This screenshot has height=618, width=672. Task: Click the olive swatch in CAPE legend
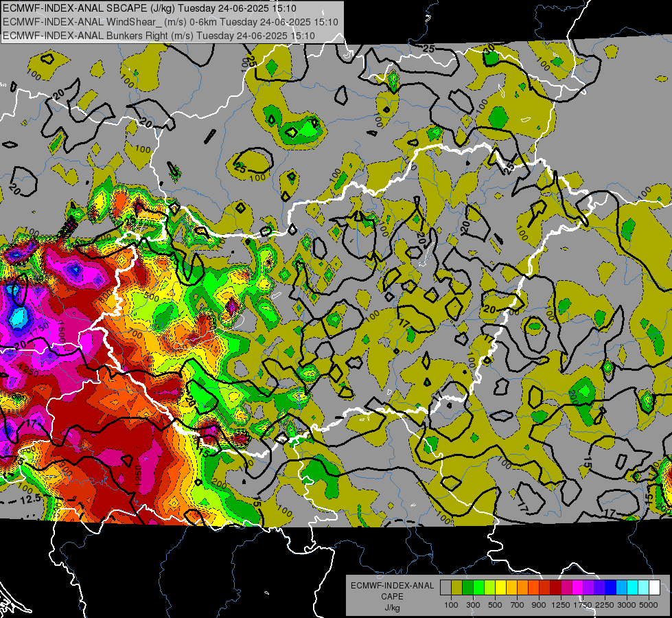457,588
